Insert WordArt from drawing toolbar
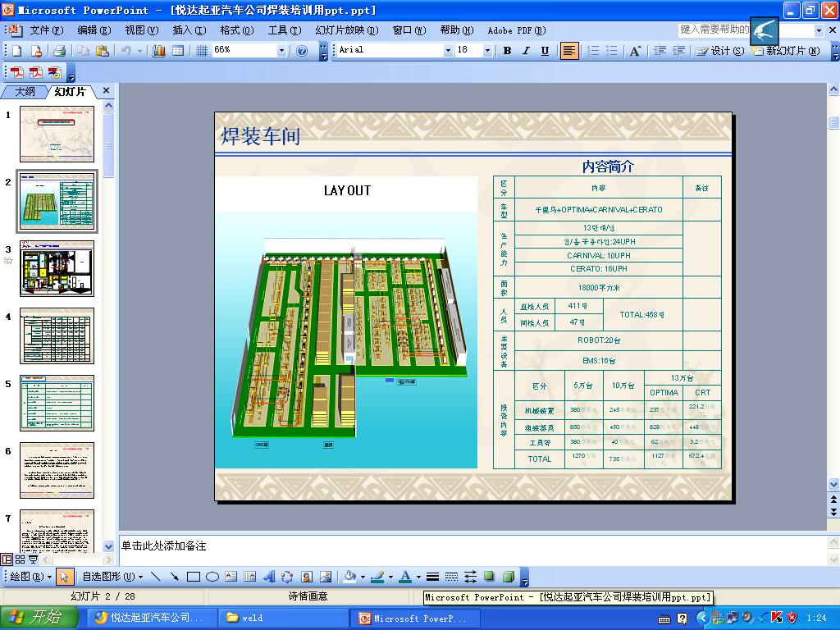The width and height of the screenshot is (840, 630). tap(269, 577)
